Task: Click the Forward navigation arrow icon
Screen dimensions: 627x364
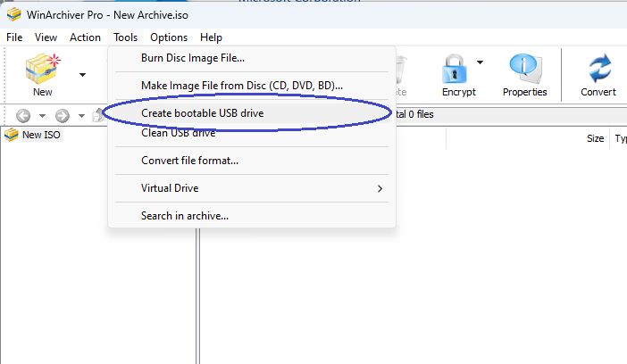Action: pyautogui.click(x=63, y=115)
